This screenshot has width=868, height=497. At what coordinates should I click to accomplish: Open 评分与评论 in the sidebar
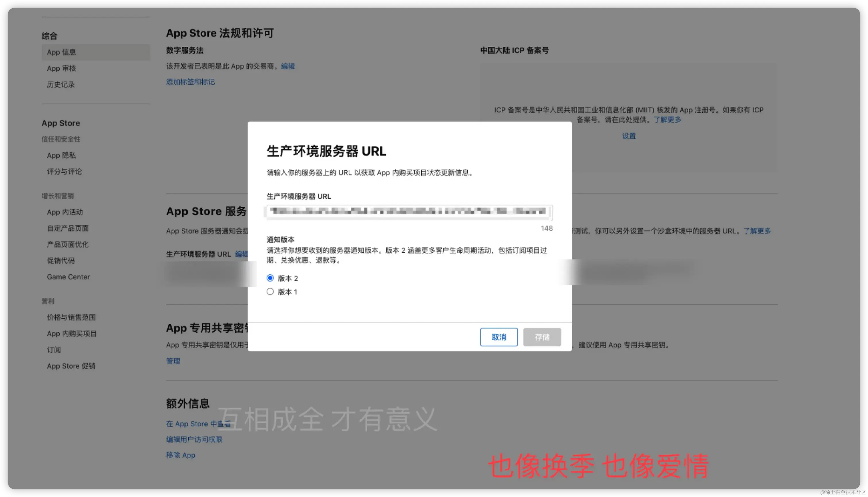(64, 171)
